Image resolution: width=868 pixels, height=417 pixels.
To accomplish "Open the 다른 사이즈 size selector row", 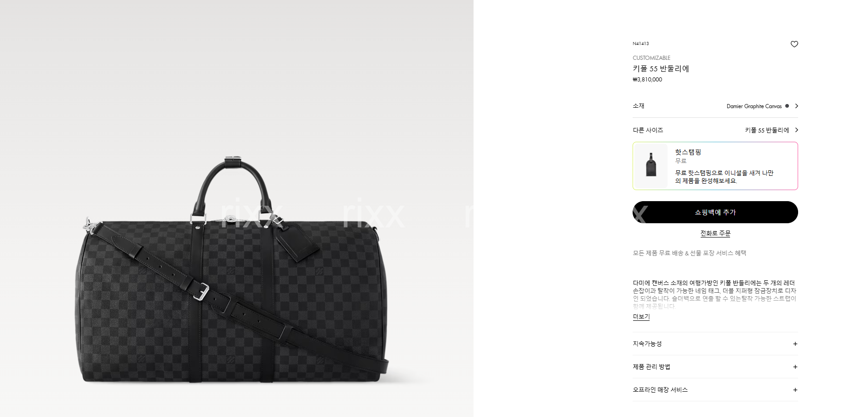I will pos(715,130).
